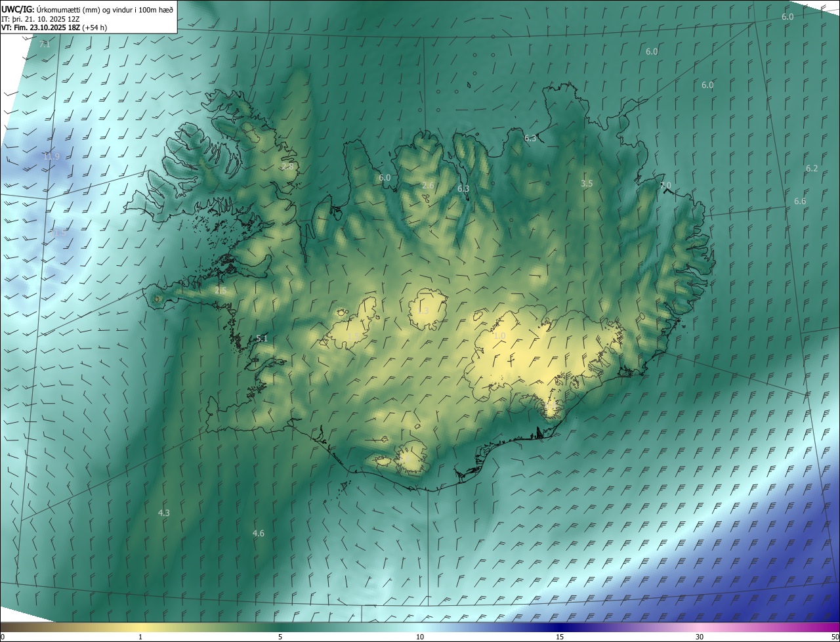Click the 30 tick on the color scale
The width and height of the screenshot is (840, 642).
pyautogui.click(x=700, y=637)
